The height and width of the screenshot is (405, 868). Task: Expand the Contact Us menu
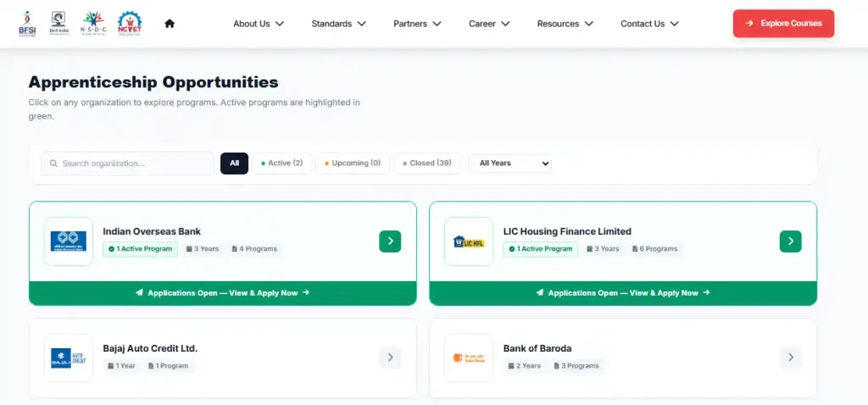pos(650,24)
